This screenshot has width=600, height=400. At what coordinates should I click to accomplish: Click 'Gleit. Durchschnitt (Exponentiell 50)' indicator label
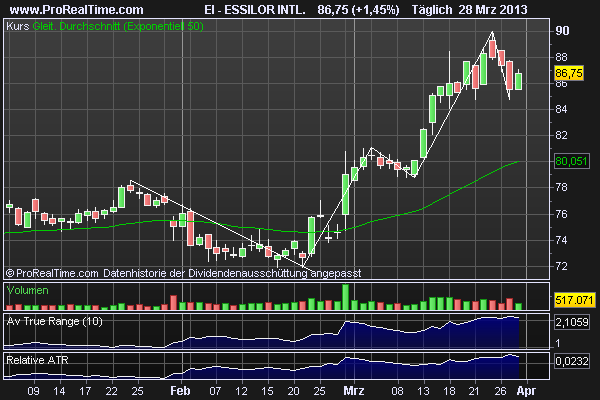pyautogui.click(x=118, y=26)
